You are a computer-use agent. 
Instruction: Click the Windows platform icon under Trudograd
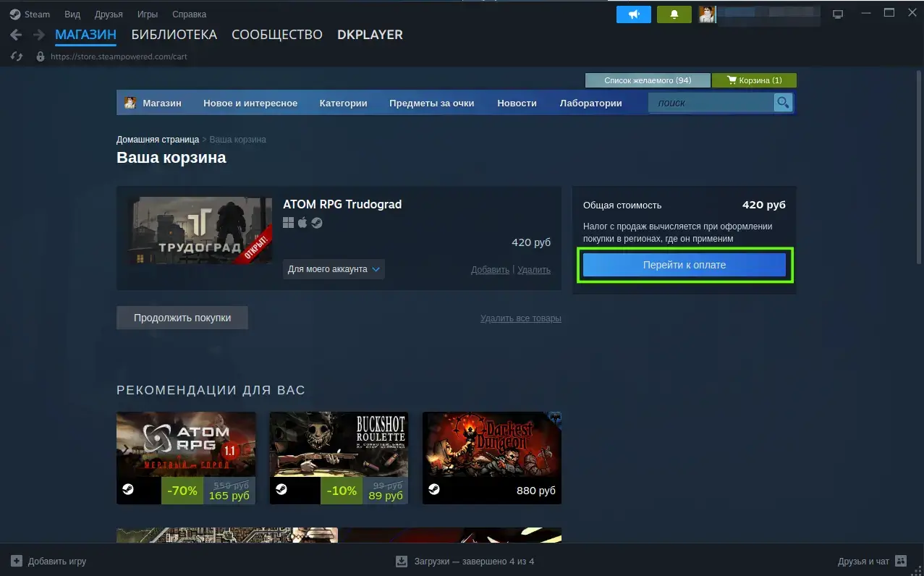(288, 223)
